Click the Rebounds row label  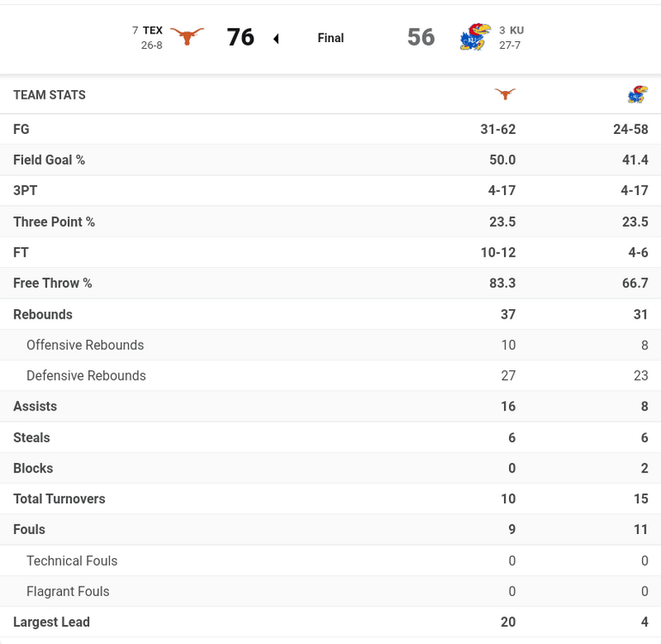point(43,314)
